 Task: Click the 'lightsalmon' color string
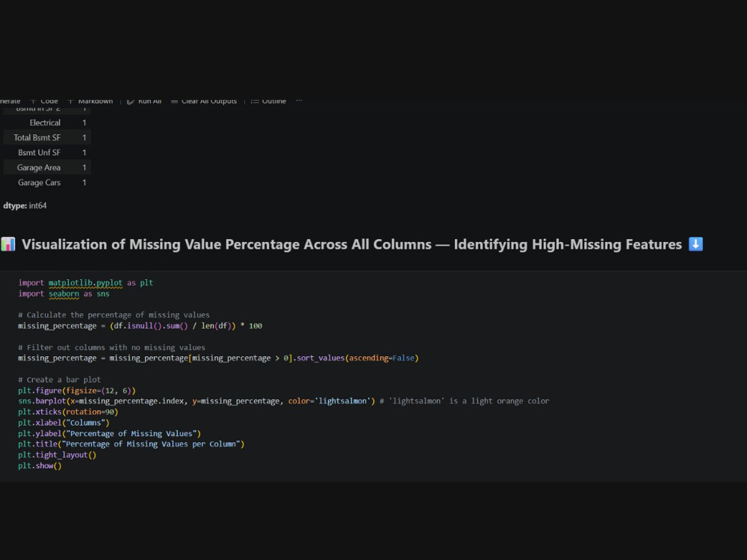click(x=343, y=401)
